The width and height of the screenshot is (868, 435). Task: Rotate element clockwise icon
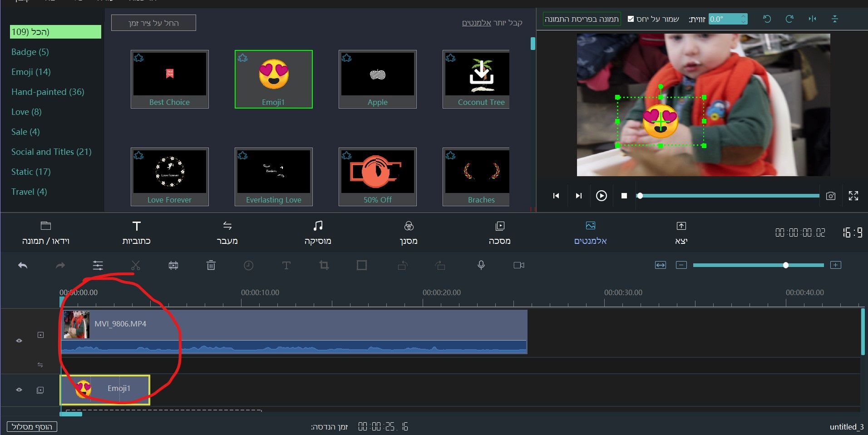pos(789,19)
